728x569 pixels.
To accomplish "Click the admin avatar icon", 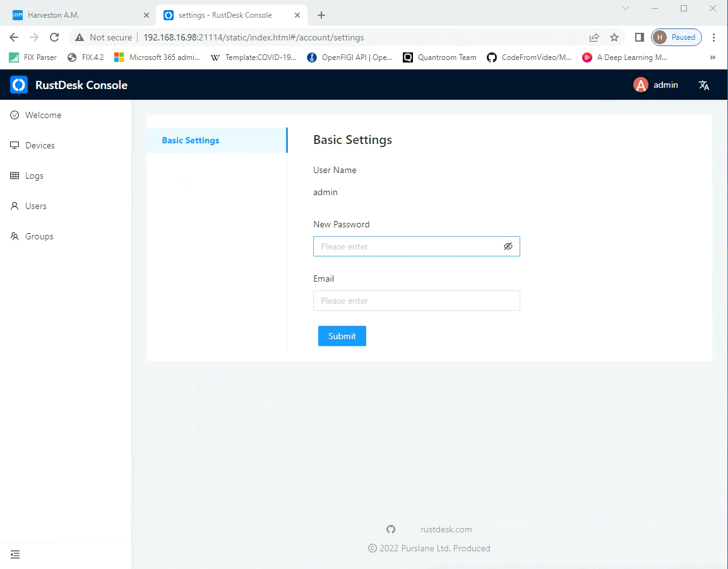I will [641, 85].
